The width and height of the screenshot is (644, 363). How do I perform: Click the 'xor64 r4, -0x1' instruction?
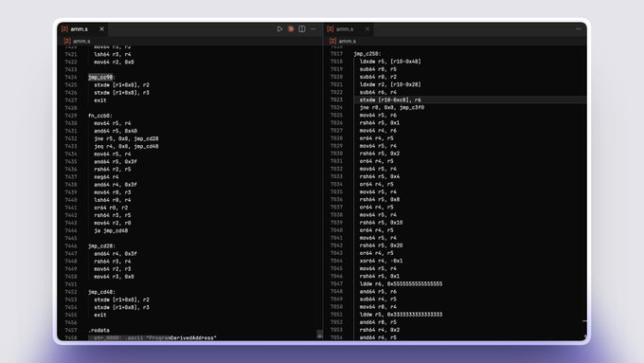coord(381,261)
